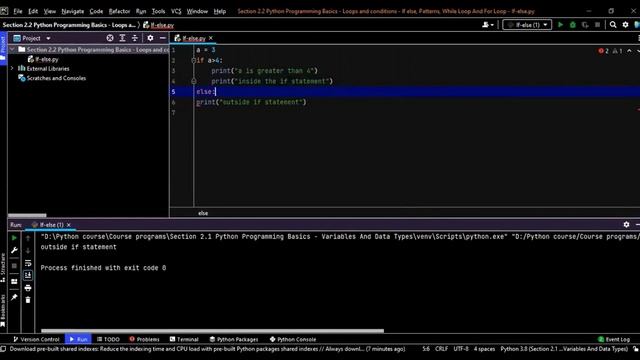Open View menu
This screenshot has width=640, height=360.
point(50,11)
